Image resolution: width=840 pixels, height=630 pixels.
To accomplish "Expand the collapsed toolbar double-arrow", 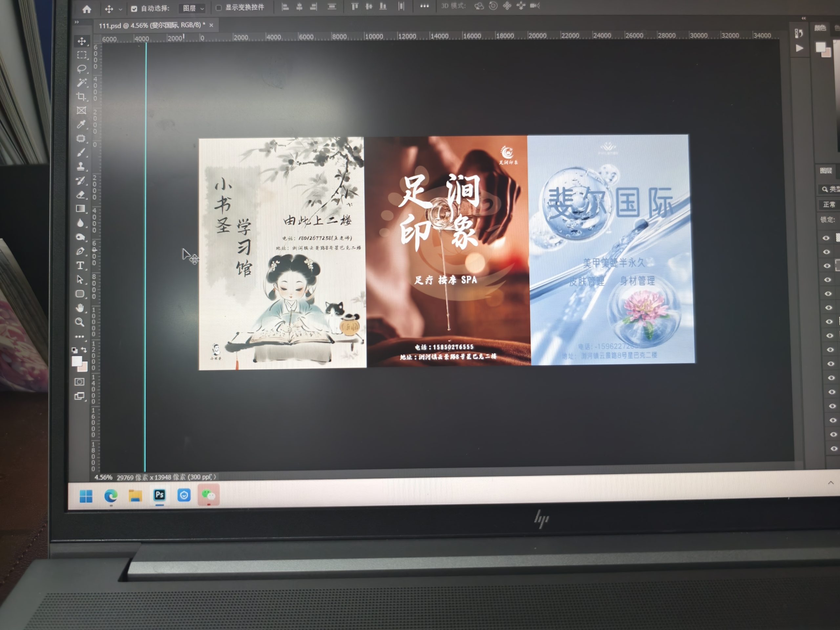I will (77, 22).
